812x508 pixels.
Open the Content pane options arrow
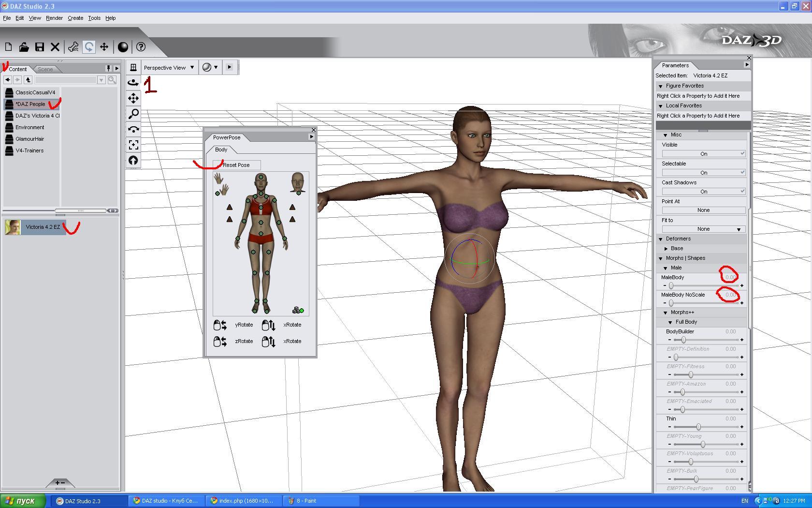(116, 68)
